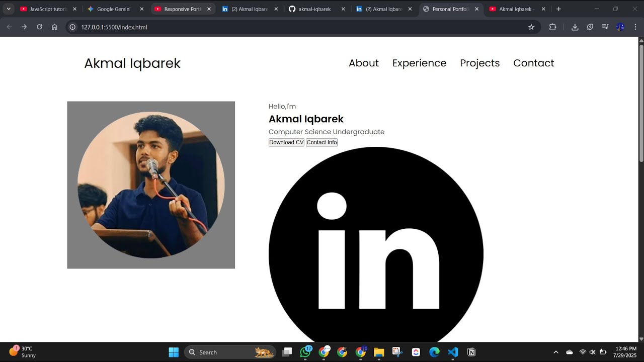644x362 pixels.
Task: Click the large LinkedIn logo icon
Action: click(x=376, y=244)
